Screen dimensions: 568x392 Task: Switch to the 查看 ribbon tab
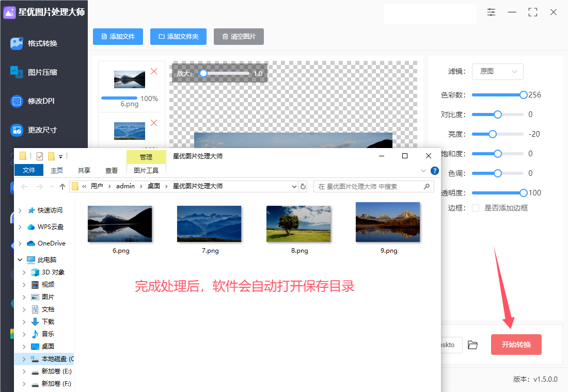click(111, 170)
